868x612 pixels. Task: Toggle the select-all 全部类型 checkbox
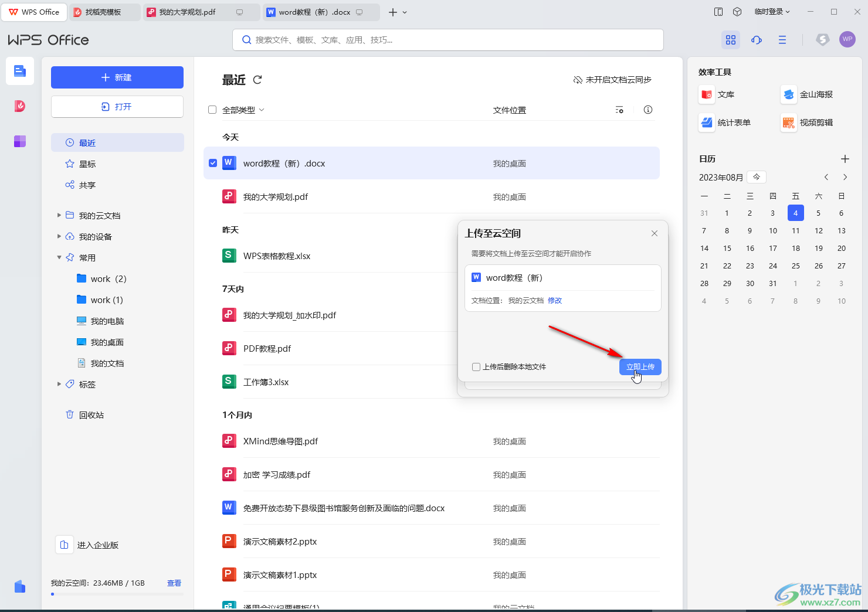[212, 110]
